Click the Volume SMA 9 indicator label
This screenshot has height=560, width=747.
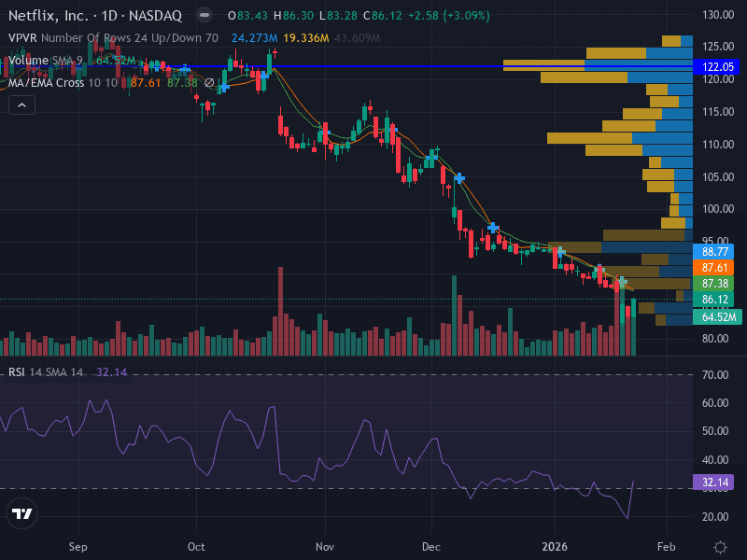coord(45,61)
